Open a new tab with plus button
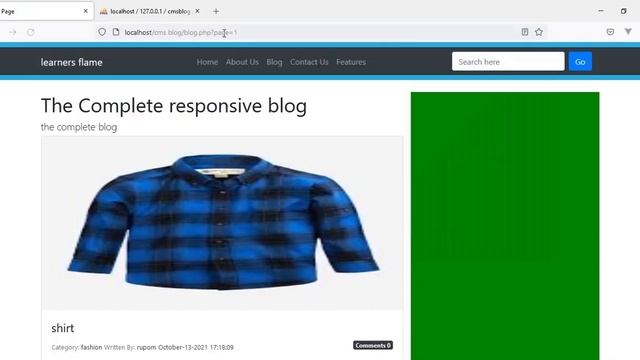Viewport: 640px width, 360px height. 216,11
